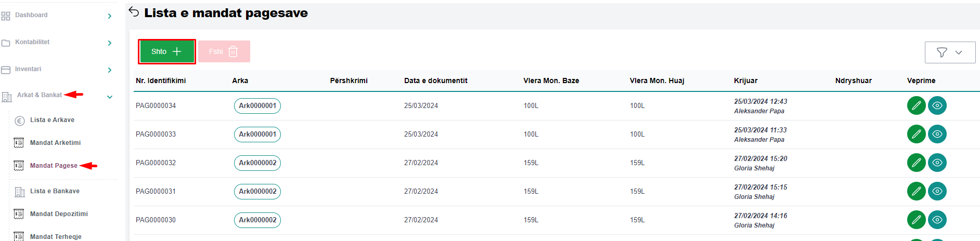980x241 pixels.
Task: Click the Kontabilitet folder icon
Action: click(x=6, y=43)
